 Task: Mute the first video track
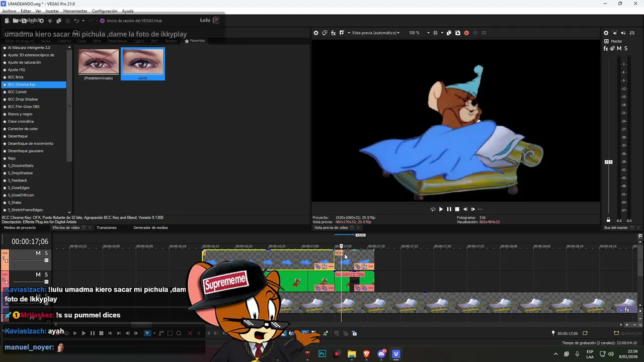pyautogui.click(x=38, y=253)
